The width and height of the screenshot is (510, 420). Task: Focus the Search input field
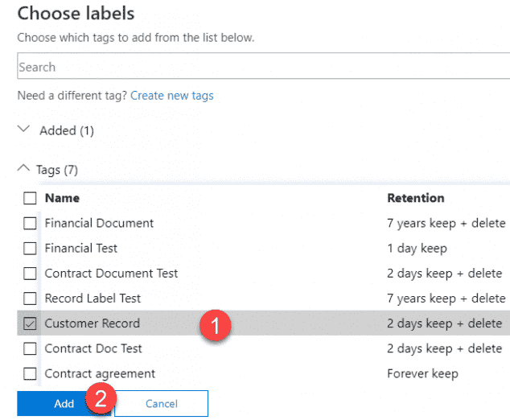tap(264, 66)
